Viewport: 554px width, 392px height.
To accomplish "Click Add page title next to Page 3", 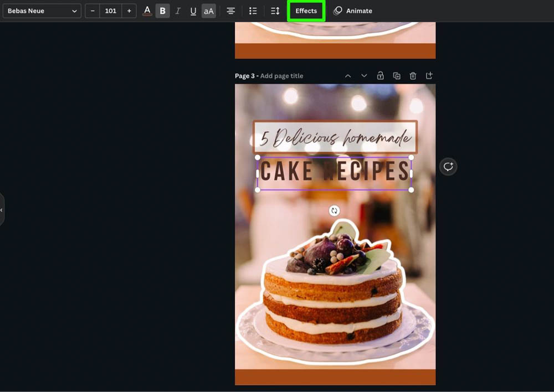I will pyautogui.click(x=281, y=76).
